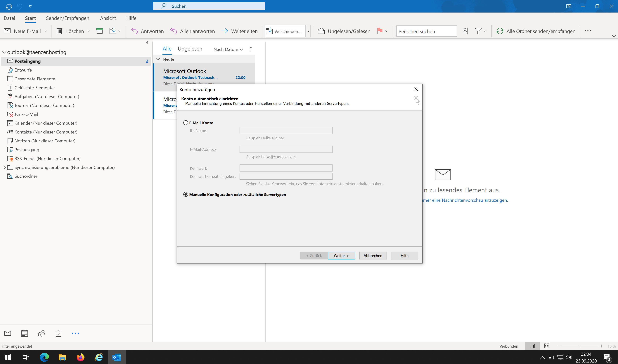
Task: Click the Reply (Antworten) arrow icon
Action: (134, 31)
